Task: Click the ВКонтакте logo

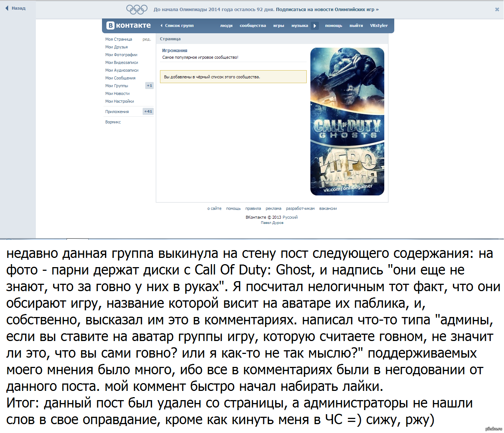Action: pos(128,25)
